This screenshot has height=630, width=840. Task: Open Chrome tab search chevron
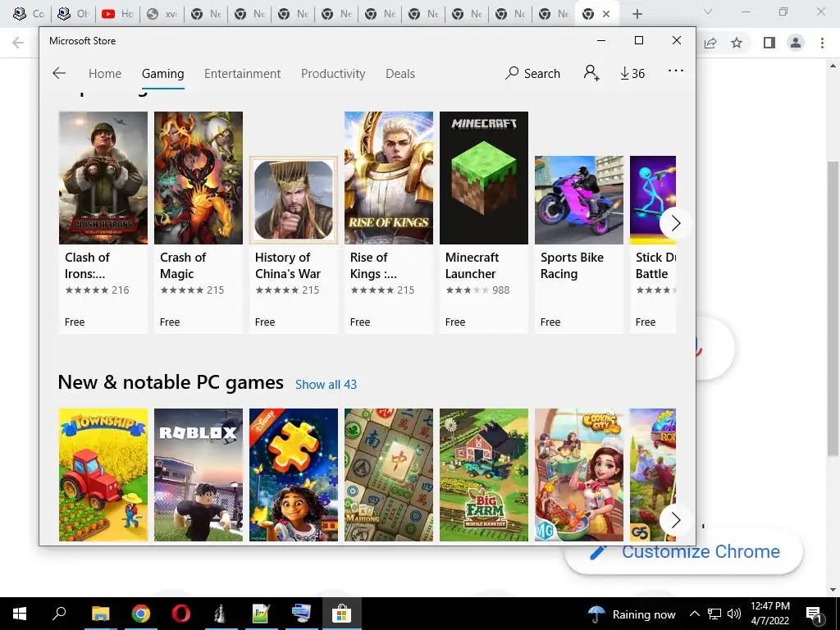pyautogui.click(x=708, y=11)
